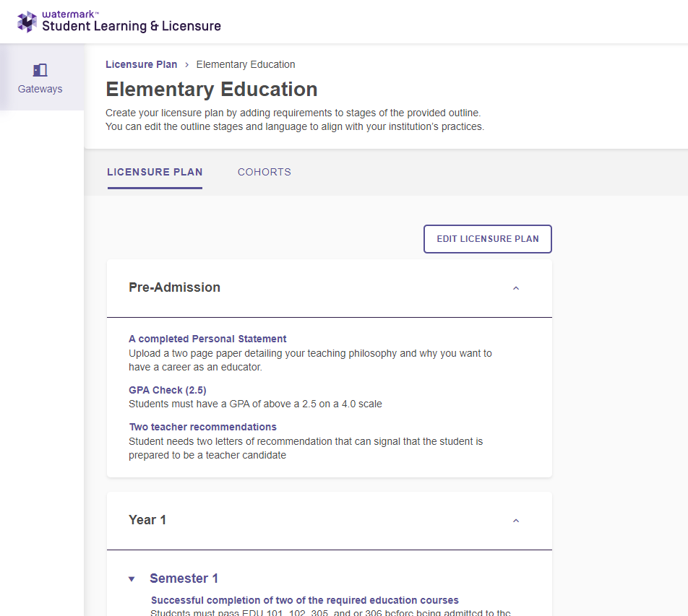Click the Pre-Admission section heading
688x616 pixels.
(x=174, y=287)
